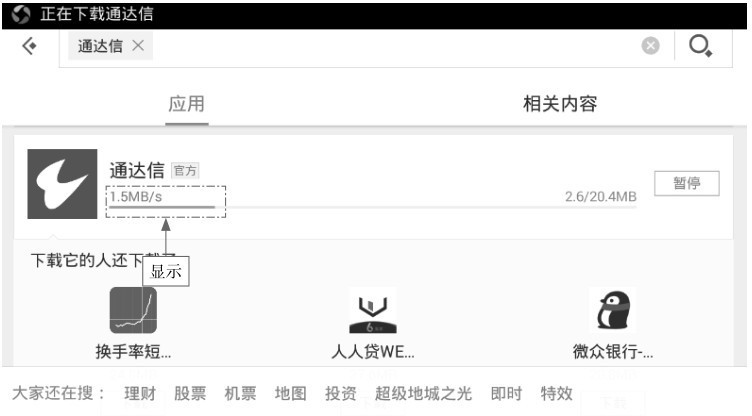This screenshot has width=752, height=416.
Task: Click the 2.6/20.4MB download size text
Action: (600, 196)
